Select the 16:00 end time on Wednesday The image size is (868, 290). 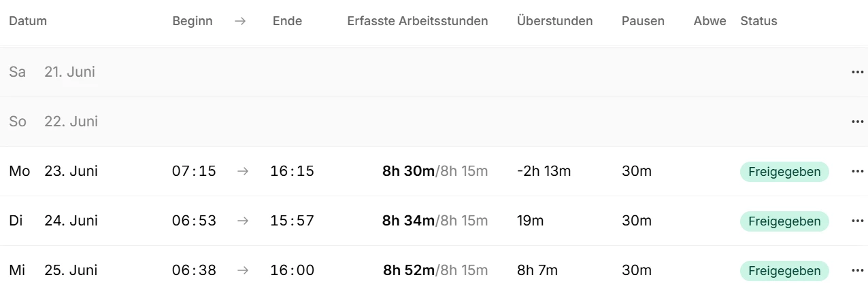pyautogui.click(x=293, y=270)
